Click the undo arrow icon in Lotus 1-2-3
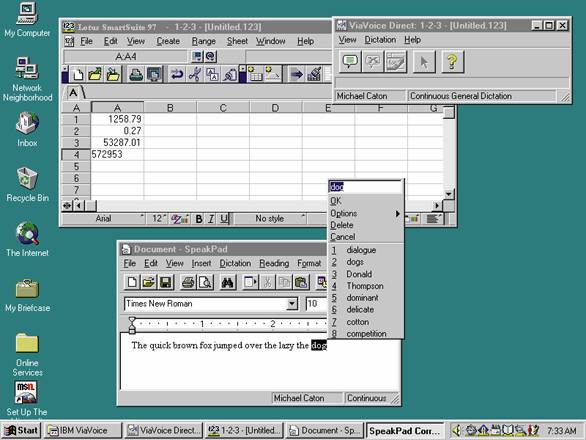 pos(176,74)
